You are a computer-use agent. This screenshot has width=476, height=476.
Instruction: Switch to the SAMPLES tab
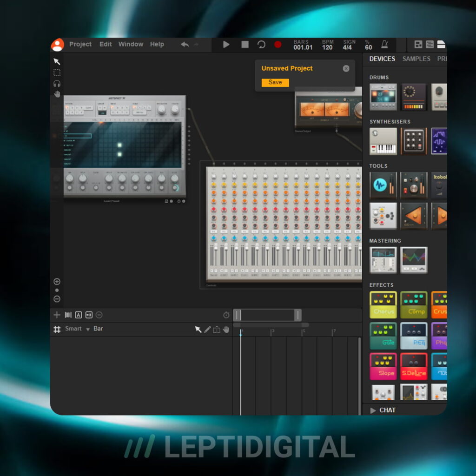[x=416, y=59]
